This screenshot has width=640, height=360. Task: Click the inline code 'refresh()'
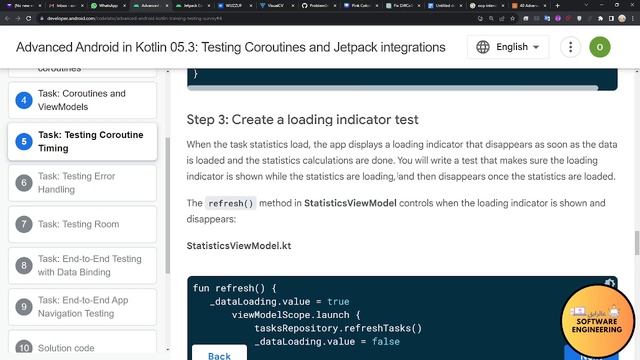click(x=231, y=203)
